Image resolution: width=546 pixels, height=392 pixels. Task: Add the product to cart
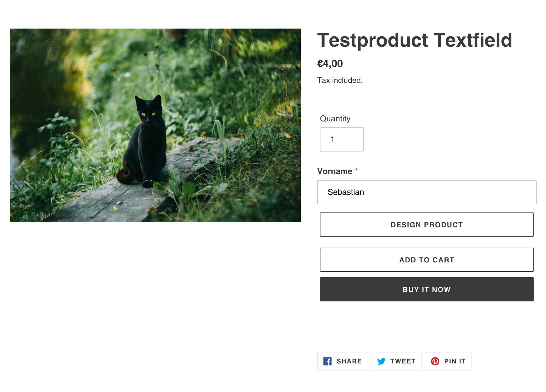coord(427,260)
